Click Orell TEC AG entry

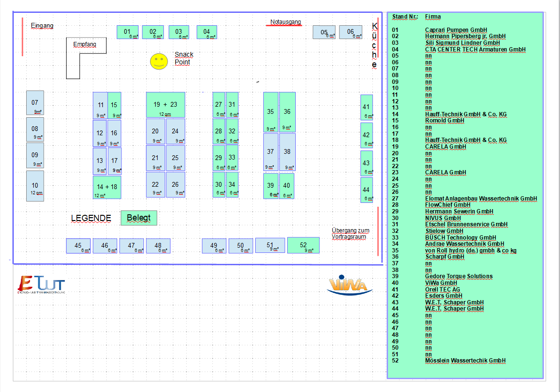(x=442, y=290)
